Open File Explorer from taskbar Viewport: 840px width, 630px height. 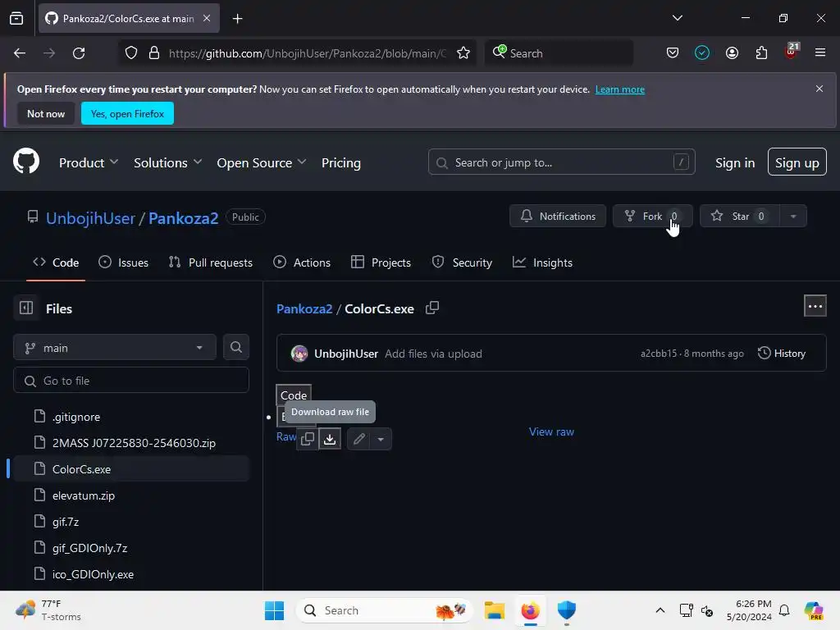tap(495, 610)
